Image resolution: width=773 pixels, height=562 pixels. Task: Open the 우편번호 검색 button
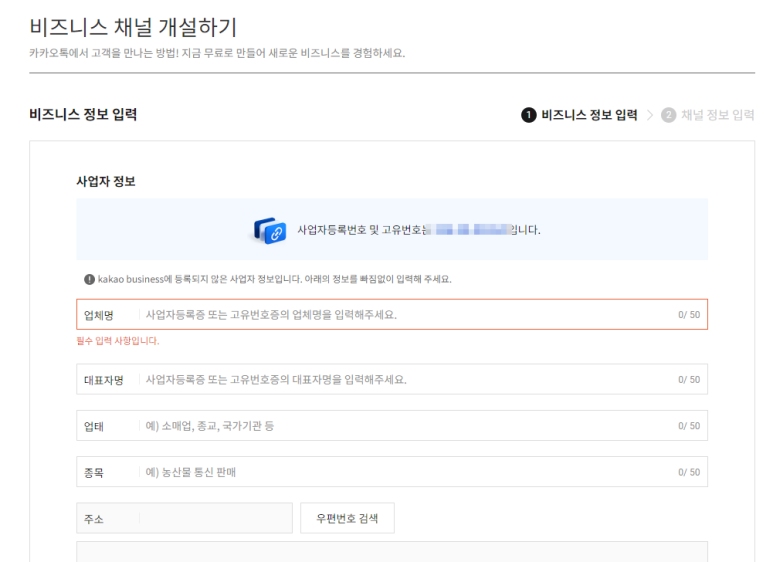coord(347,518)
